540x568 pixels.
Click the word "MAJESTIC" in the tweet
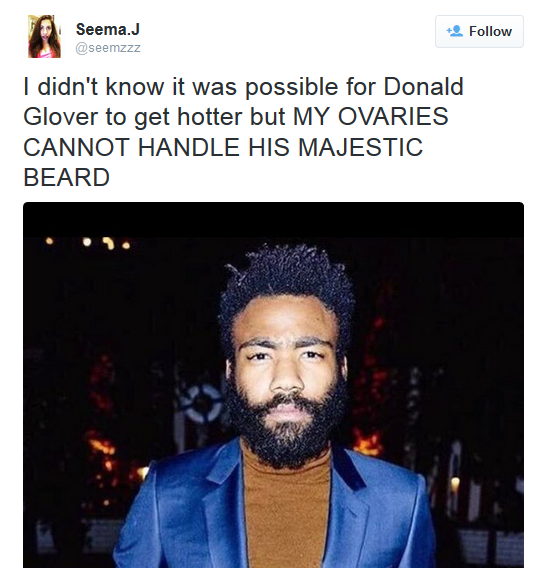[360, 147]
